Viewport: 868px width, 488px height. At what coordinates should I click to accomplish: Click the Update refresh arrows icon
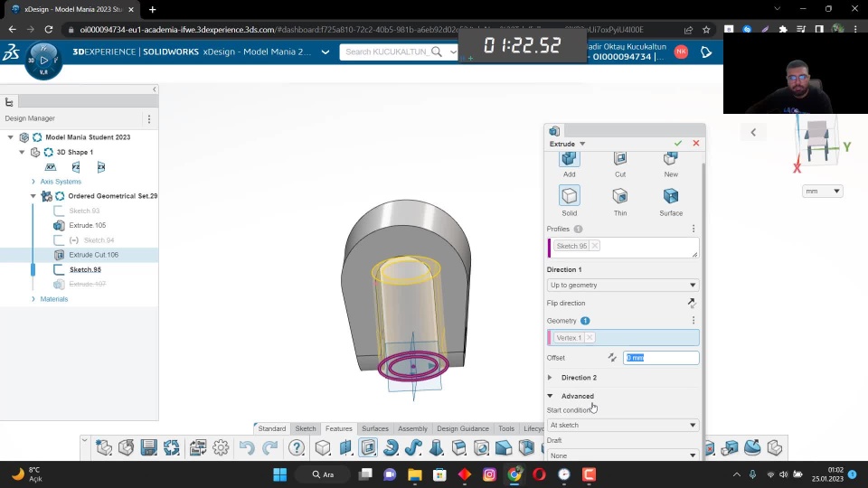pyautogui.click(x=172, y=447)
